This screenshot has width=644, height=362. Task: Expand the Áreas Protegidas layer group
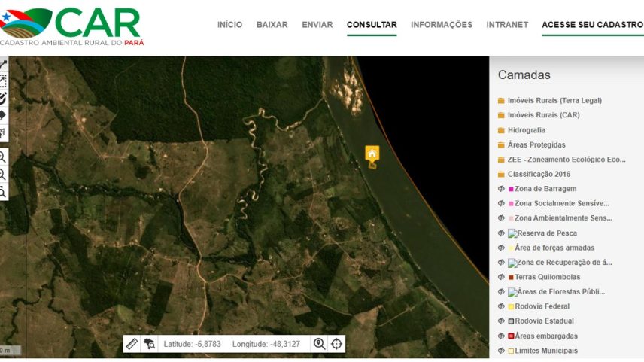[x=536, y=144]
